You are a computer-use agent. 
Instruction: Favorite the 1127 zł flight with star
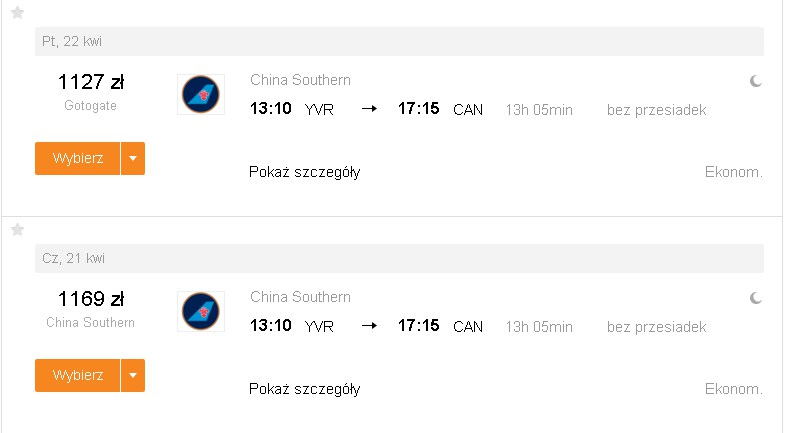point(18,13)
